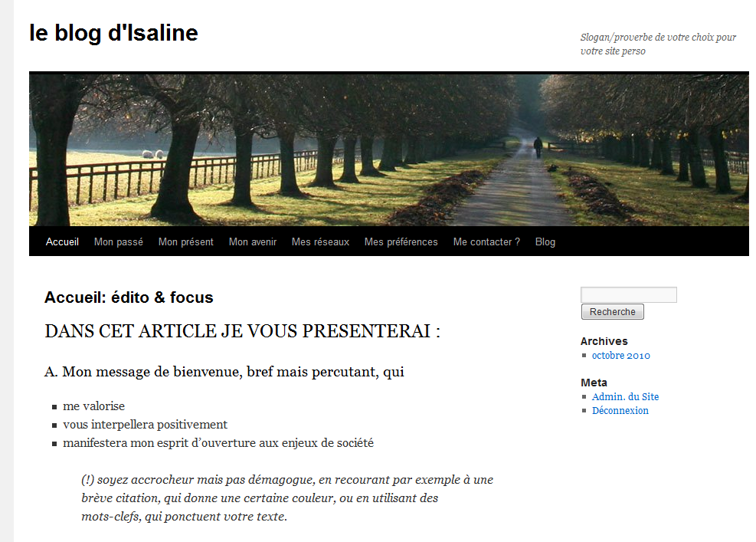This screenshot has height=542, width=756.
Task: Click the tree-lined path header image
Action: (388, 149)
